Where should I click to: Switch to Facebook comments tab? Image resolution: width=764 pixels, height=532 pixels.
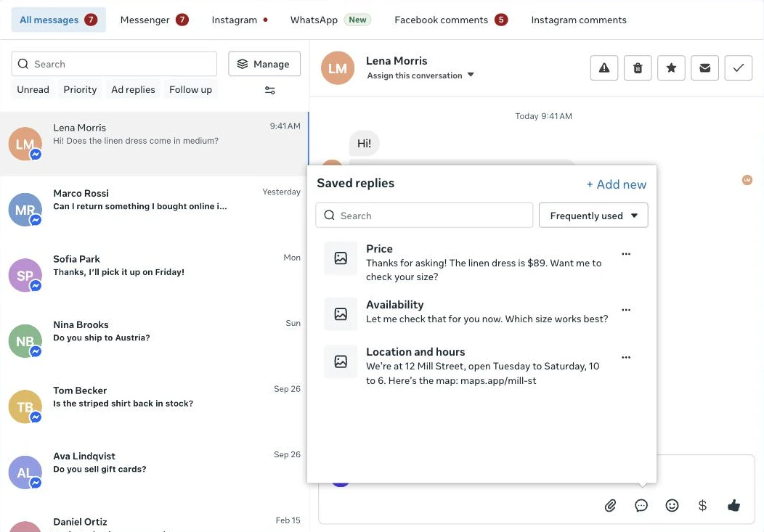[x=451, y=20]
